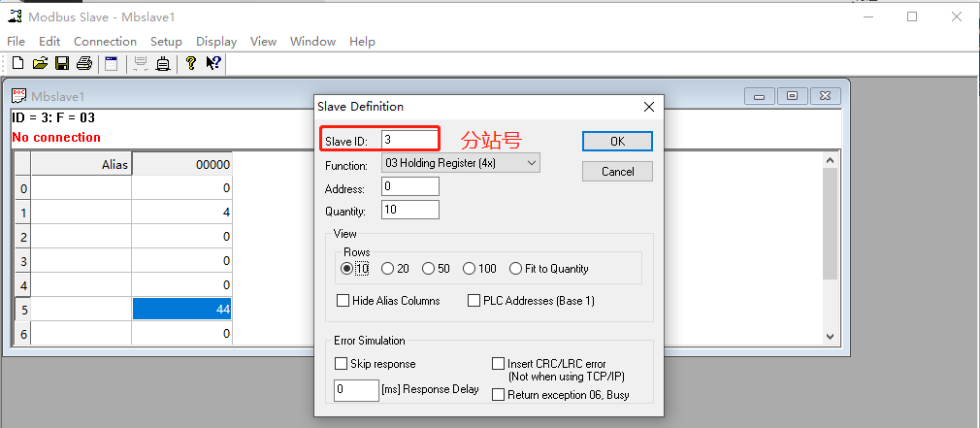This screenshot has width=980, height=428.
Task: Expand the Function dropdown list
Action: pos(531,164)
